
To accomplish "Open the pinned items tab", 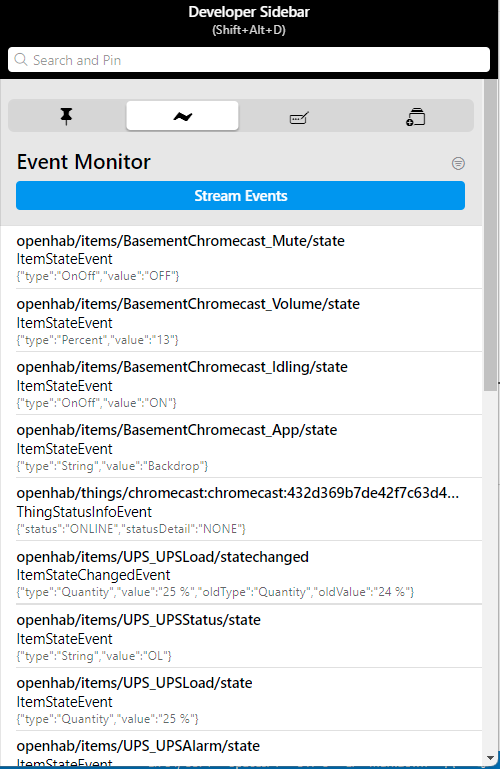I will click(x=66, y=116).
